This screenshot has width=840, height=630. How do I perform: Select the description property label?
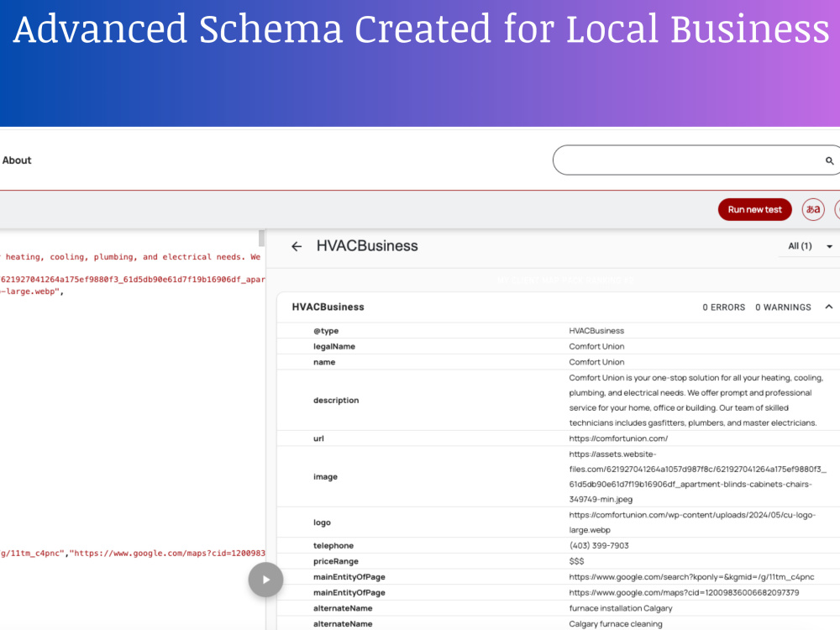coord(336,400)
